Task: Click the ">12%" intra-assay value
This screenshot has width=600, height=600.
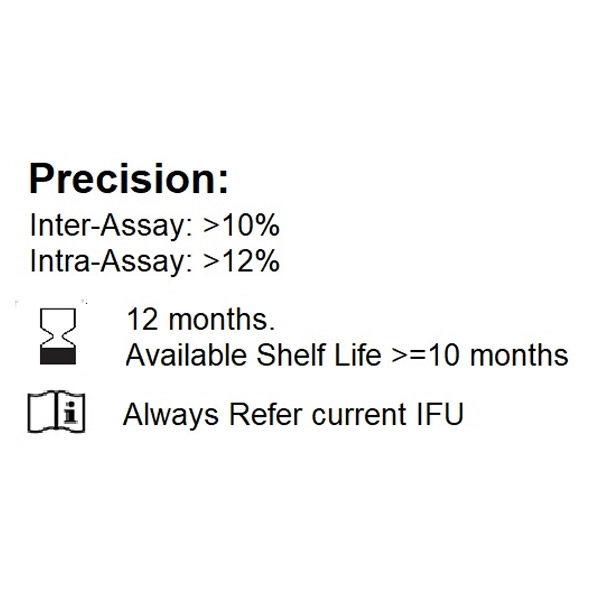Action: coord(241,261)
